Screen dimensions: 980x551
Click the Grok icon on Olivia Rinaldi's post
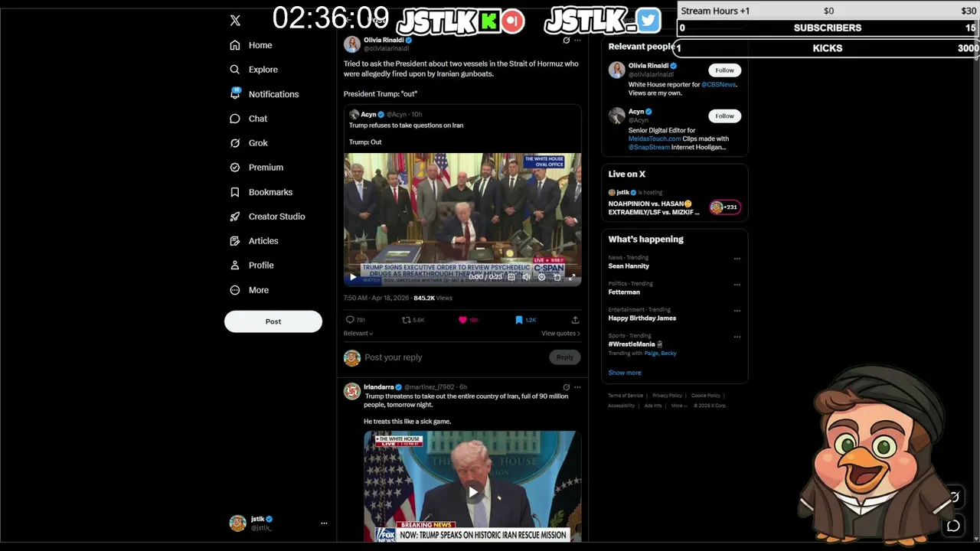566,41
